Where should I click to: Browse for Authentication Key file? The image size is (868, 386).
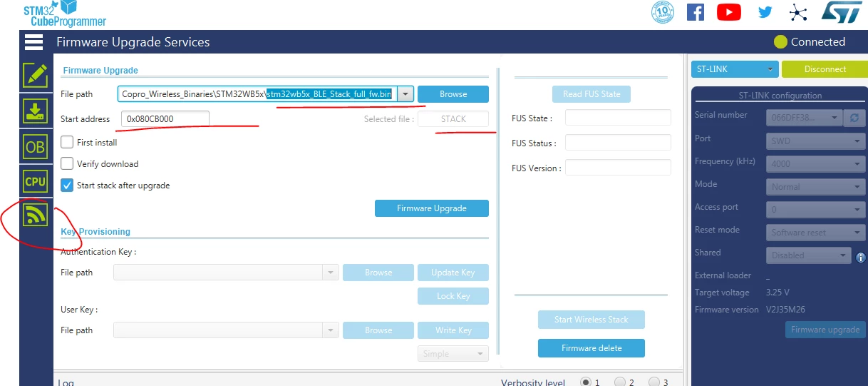(x=378, y=273)
